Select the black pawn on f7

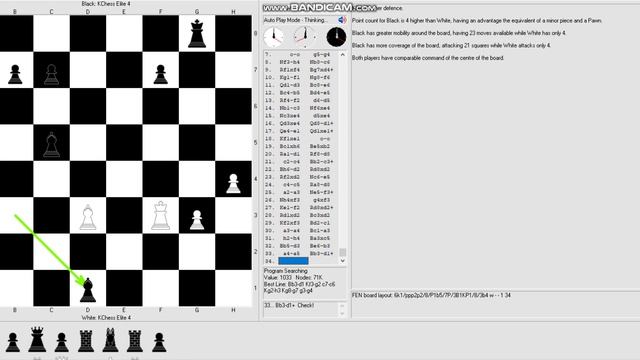[160, 74]
